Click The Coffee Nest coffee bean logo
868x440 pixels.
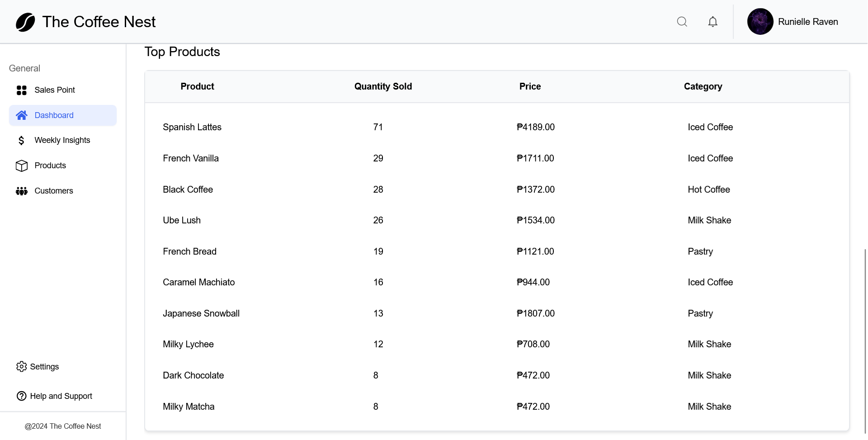(x=25, y=22)
